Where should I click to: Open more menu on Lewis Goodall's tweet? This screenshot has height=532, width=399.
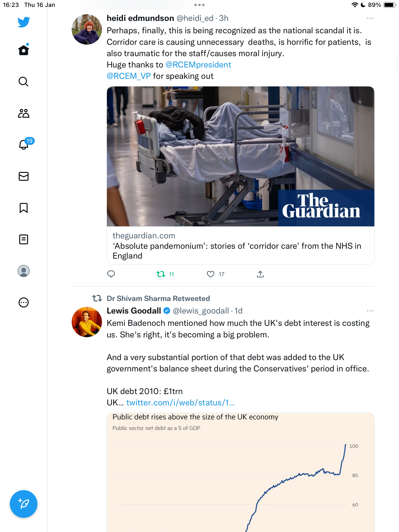[x=370, y=311]
